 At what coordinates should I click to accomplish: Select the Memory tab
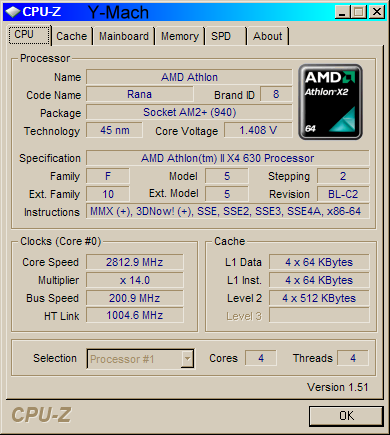(180, 36)
